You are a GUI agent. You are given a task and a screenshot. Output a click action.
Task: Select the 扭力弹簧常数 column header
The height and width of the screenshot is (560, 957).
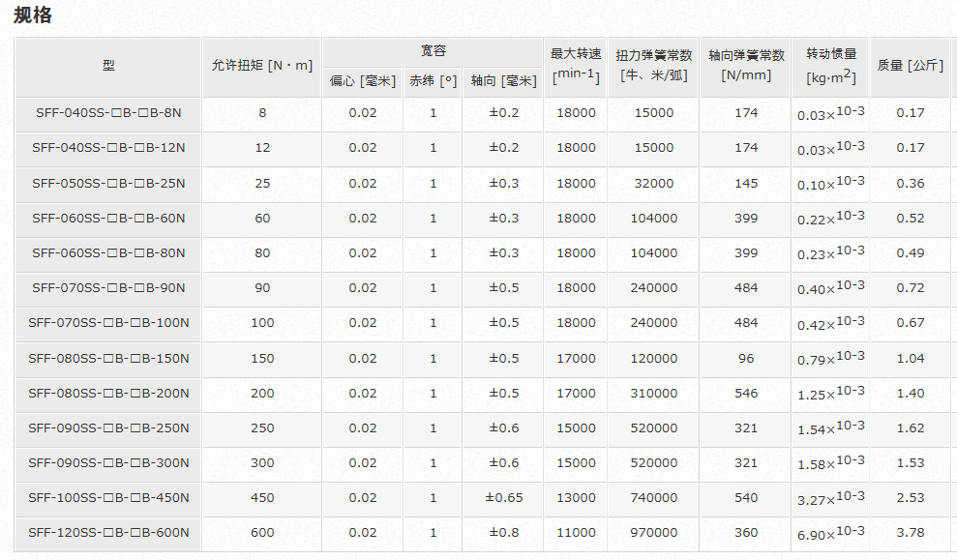(654, 65)
